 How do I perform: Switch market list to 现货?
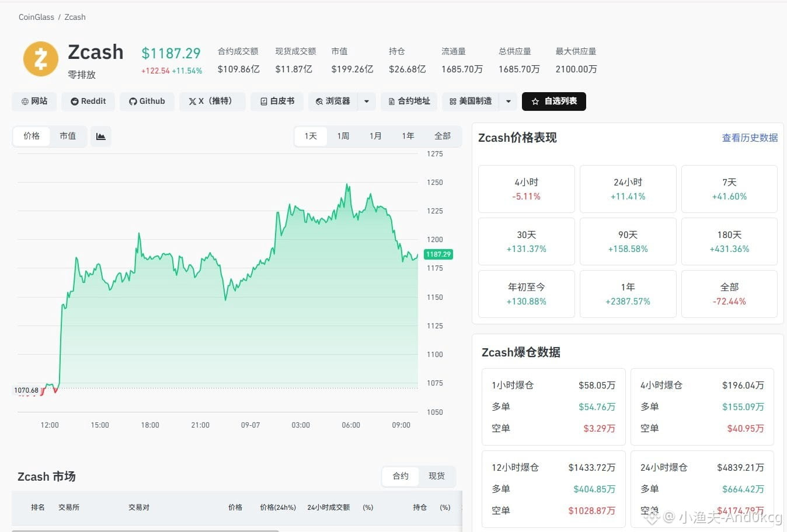[x=436, y=476]
